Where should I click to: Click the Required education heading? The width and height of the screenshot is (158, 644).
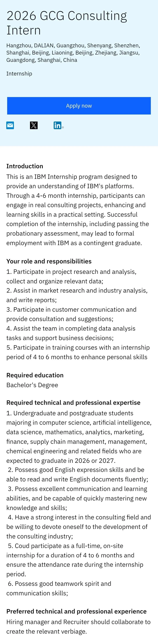(35, 375)
